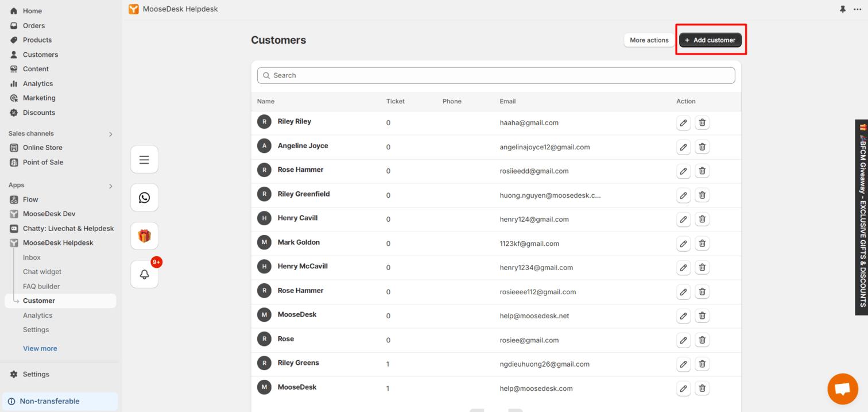Focus the customer Search field
Image resolution: width=868 pixels, height=412 pixels.
(x=496, y=75)
